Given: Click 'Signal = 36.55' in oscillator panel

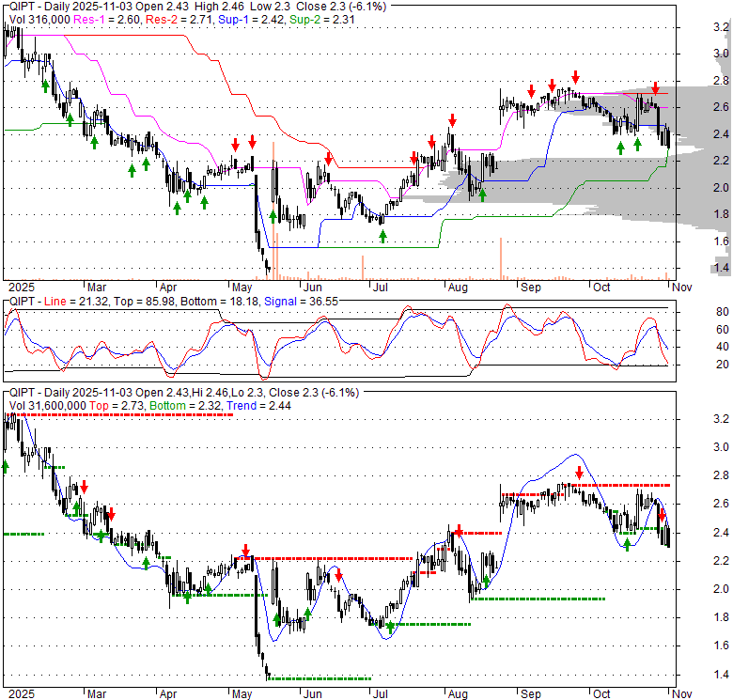Looking at the screenshot, I should tap(301, 302).
